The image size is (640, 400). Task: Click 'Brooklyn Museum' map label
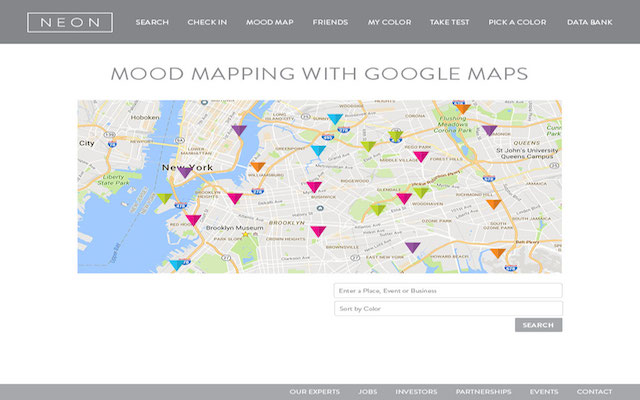coord(235,228)
